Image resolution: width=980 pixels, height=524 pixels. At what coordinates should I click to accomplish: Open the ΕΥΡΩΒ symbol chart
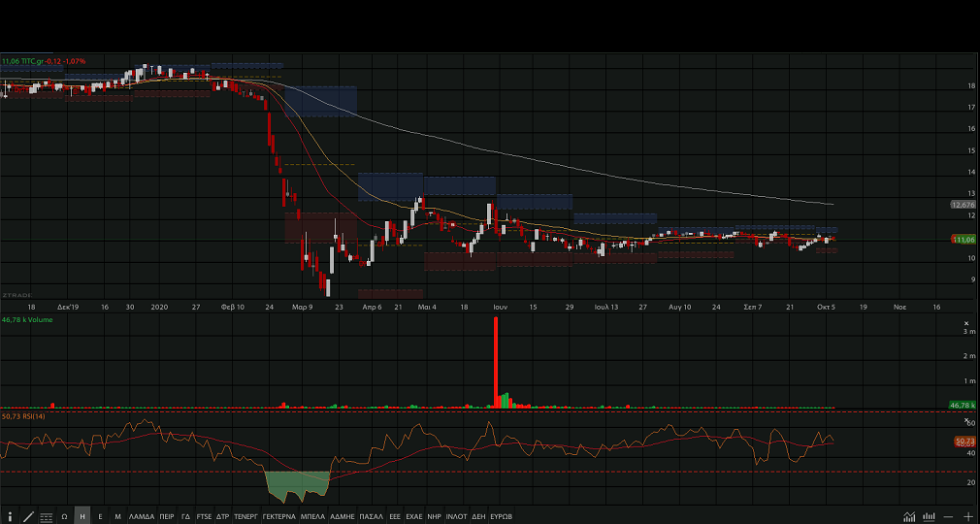502,516
